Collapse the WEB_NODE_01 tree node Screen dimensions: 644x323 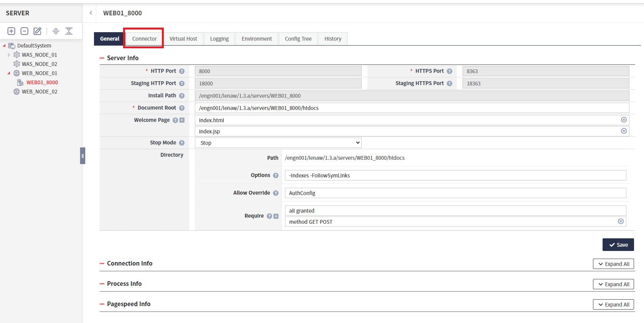9,73
